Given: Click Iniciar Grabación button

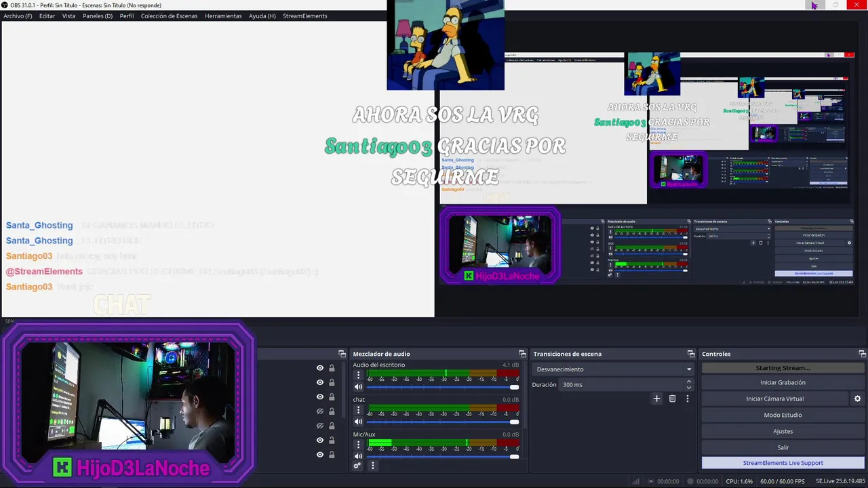Looking at the screenshot, I should (783, 382).
